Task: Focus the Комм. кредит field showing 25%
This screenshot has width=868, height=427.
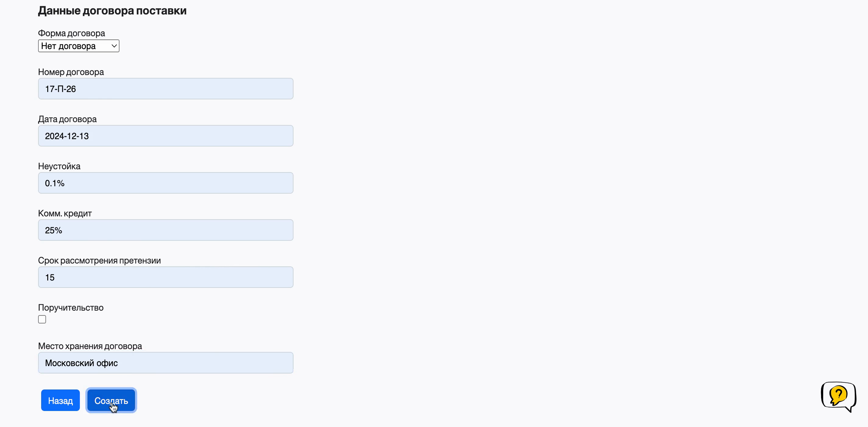Action: click(x=166, y=230)
